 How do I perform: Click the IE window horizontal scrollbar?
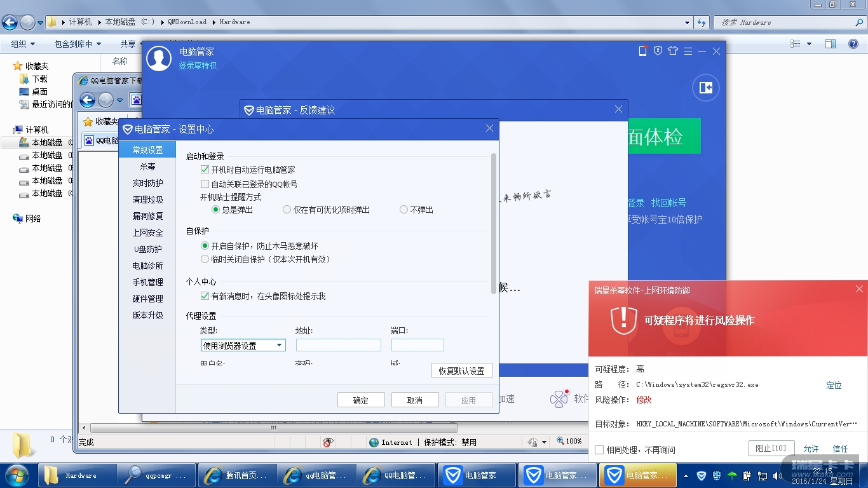(x=274, y=428)
